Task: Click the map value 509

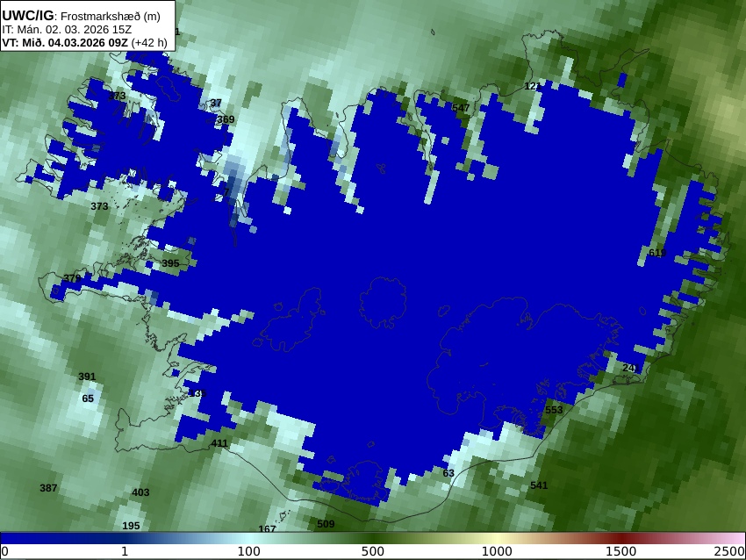Action: click(x=326, y=524)
